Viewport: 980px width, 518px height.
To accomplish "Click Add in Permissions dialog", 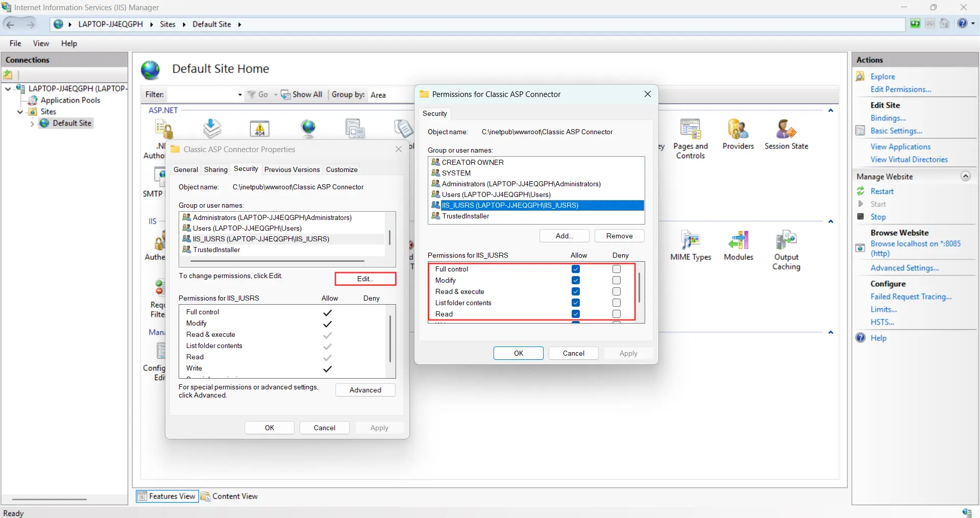I will tap(565, 236).
